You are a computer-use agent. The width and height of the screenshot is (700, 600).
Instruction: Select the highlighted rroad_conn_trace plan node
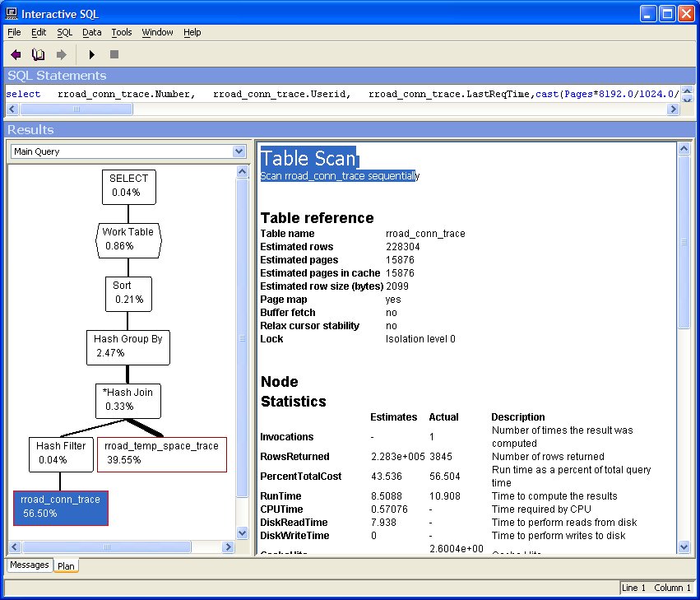coord(60,508)
